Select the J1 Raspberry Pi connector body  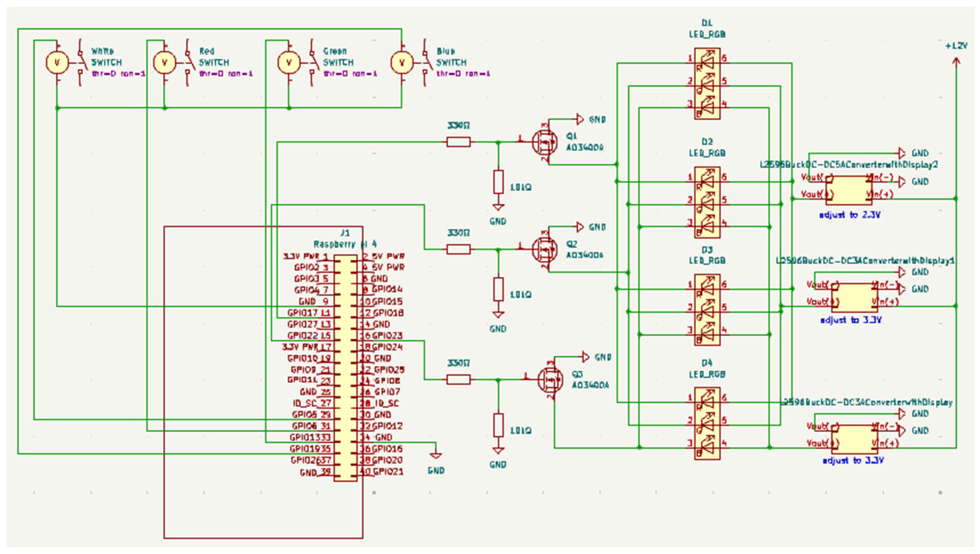tap(345, 368)
